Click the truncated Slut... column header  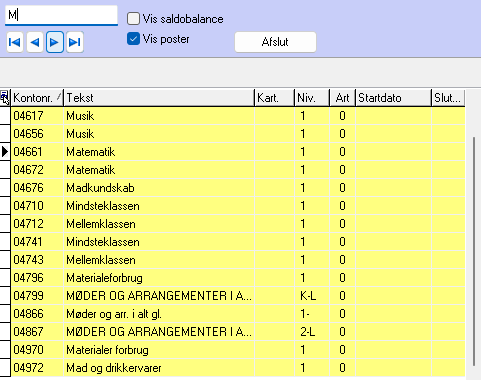448,98
